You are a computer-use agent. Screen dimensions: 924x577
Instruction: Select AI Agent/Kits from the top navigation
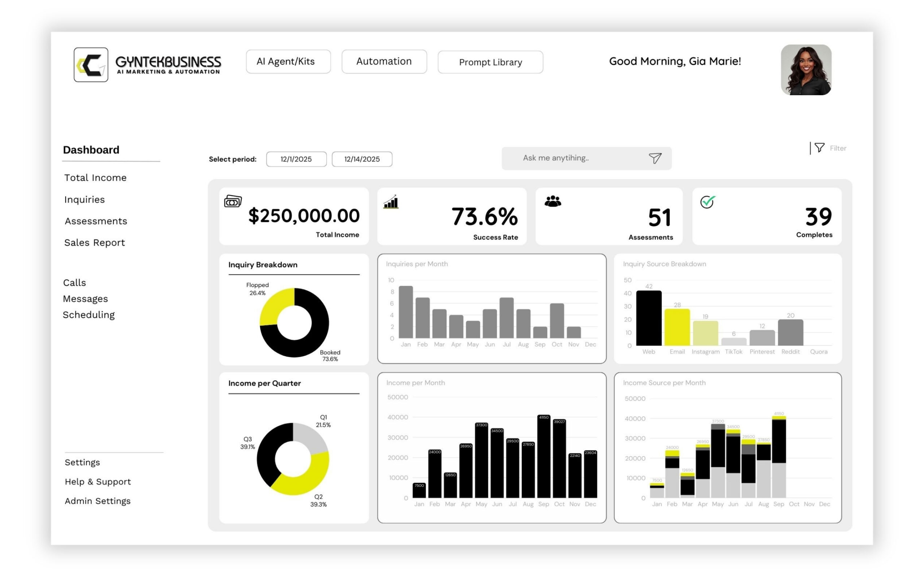(288, 61)
